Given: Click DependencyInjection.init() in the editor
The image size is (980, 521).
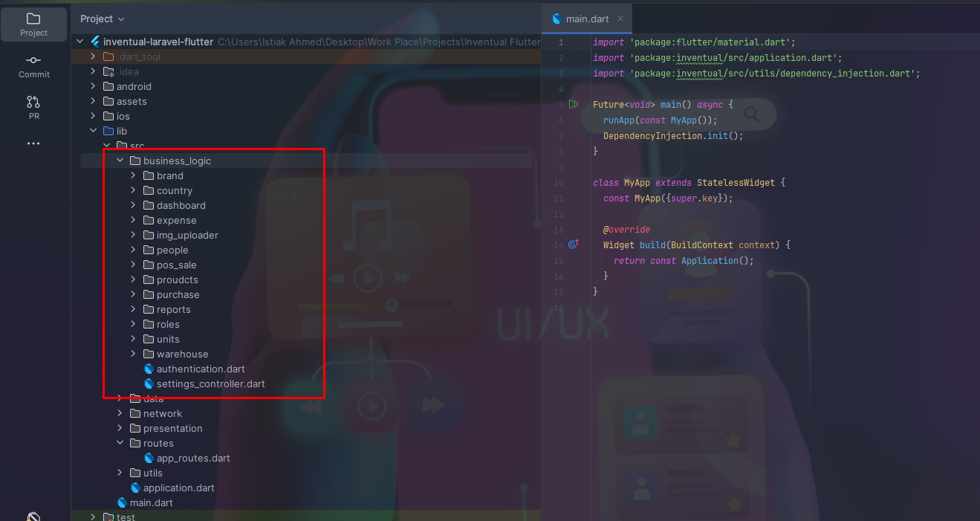Looking at the screenshot, I should point(672,136).
